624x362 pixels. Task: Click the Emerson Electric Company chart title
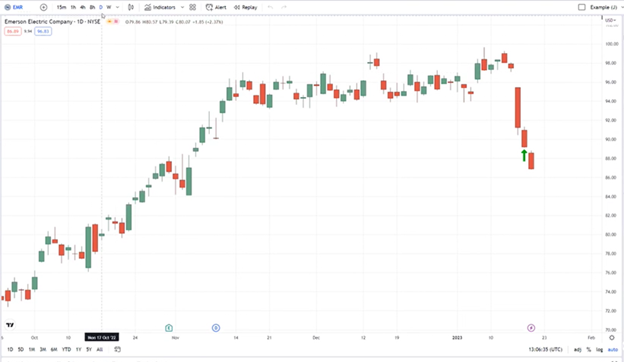[x=52, y=21]
